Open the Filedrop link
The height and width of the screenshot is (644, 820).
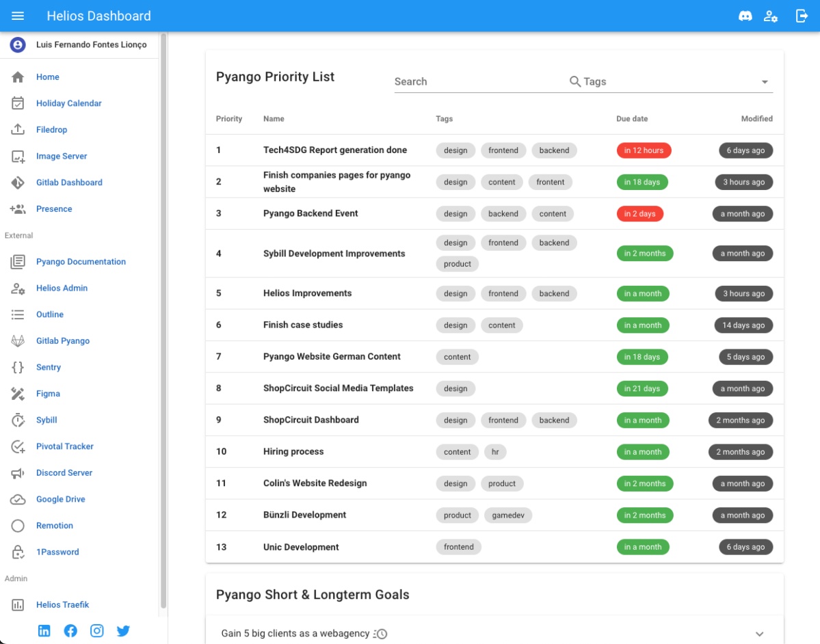coord(51,130)
